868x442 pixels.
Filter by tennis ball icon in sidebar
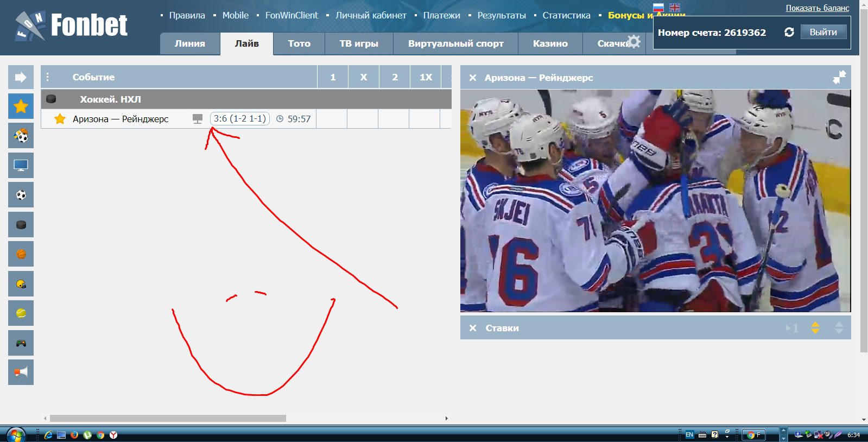point(21,313)
